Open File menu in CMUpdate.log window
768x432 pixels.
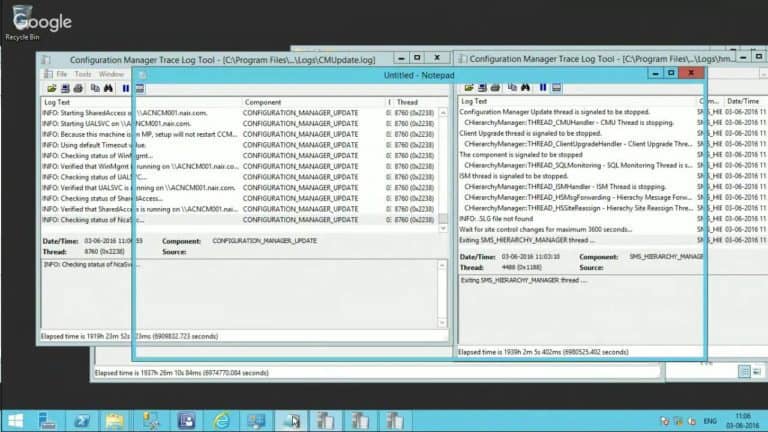pyautogui.click(x=62, y=74)
